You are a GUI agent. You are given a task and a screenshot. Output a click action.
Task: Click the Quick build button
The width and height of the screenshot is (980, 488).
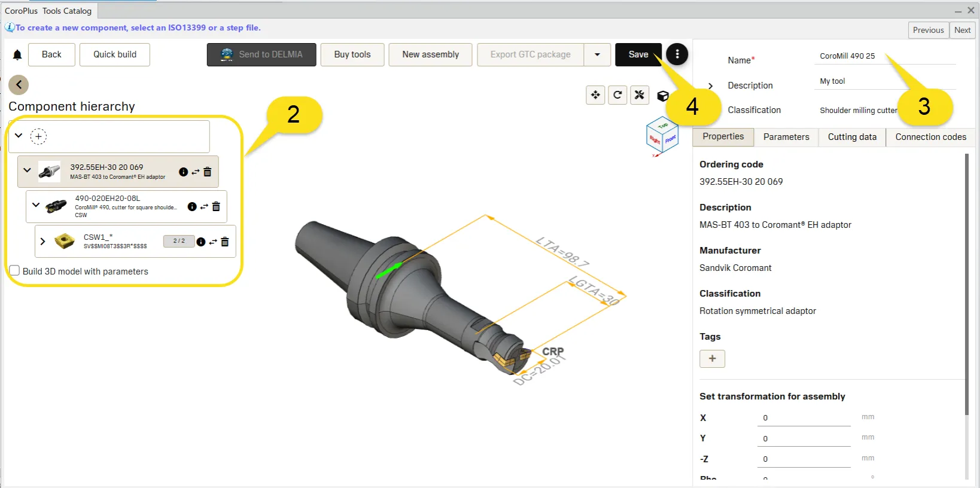click(115, 54)
